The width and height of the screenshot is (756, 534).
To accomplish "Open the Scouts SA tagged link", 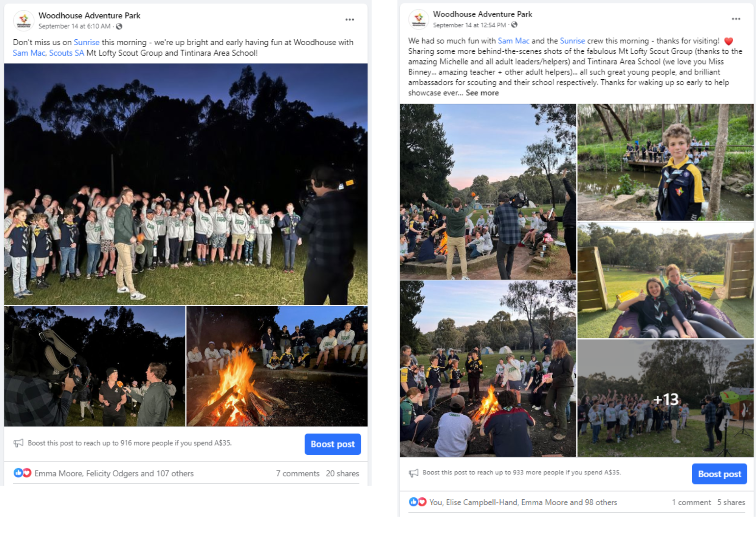I will [67, 53].
